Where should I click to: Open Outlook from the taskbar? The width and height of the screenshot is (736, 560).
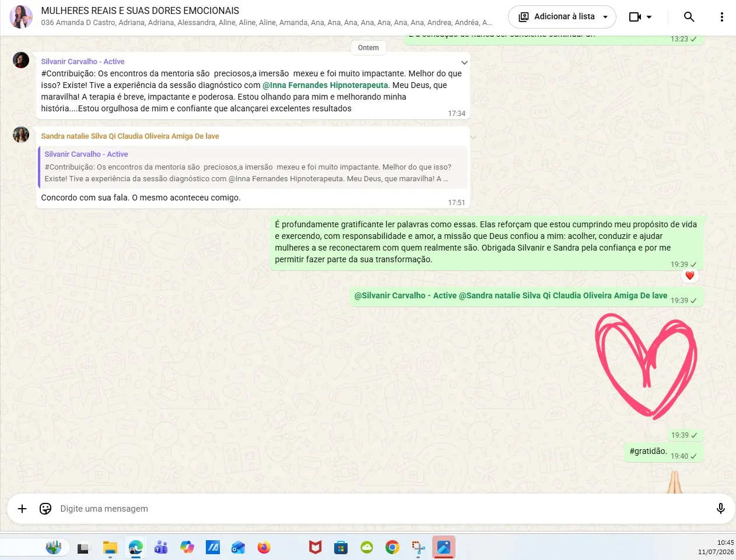(238, 547)
